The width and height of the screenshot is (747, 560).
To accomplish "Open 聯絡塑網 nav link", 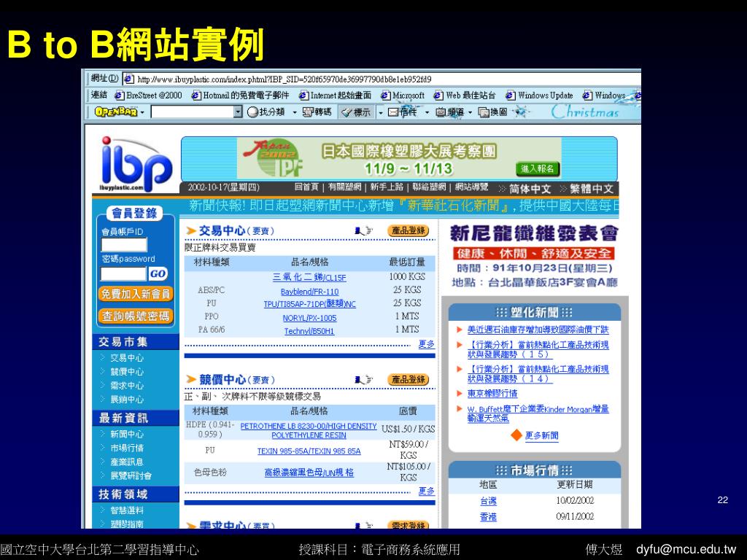I will pos(429,187).
